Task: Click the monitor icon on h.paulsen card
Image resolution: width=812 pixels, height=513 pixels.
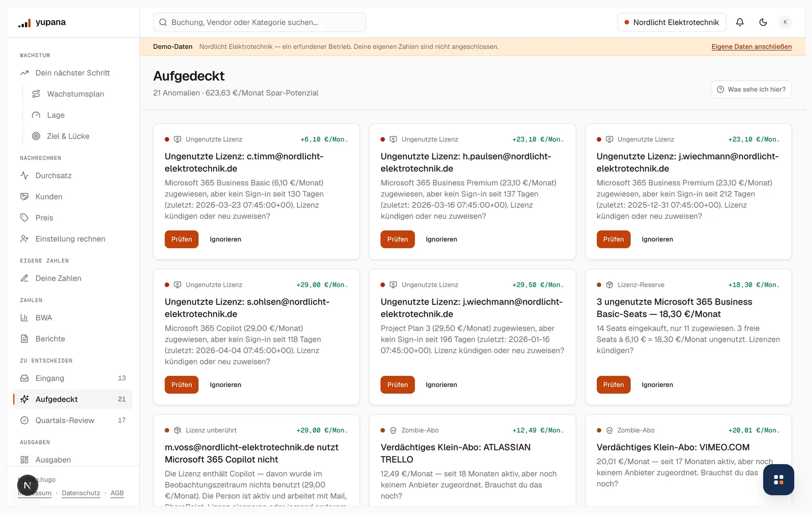Action: pyautogui.click(x=393, y=139)
